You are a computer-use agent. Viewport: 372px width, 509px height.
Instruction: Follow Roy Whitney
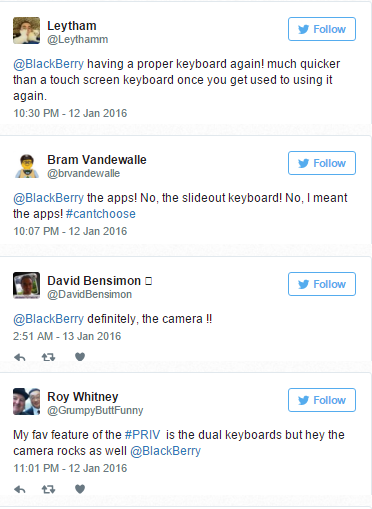coord(322,400)
